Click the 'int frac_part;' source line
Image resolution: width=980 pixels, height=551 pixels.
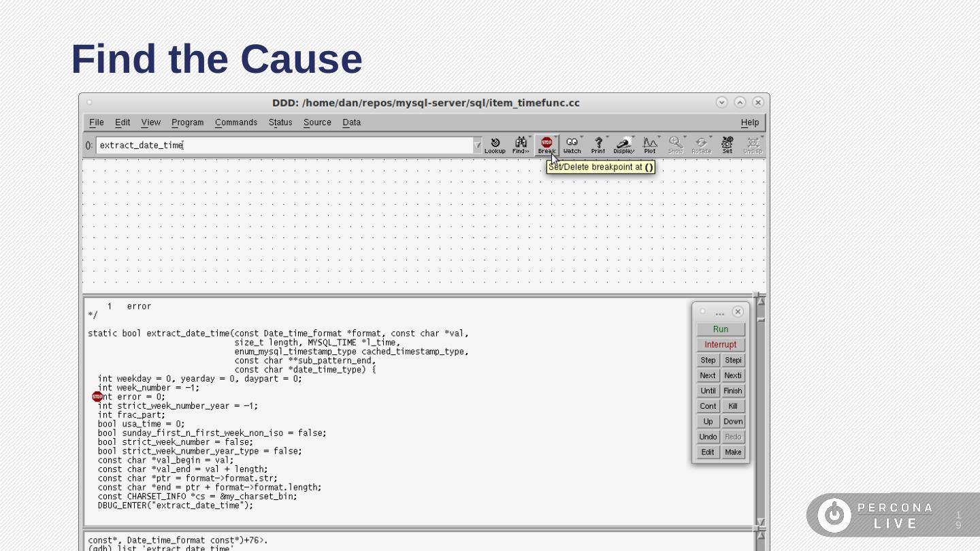pyautogui.click(x=131, y=415)
